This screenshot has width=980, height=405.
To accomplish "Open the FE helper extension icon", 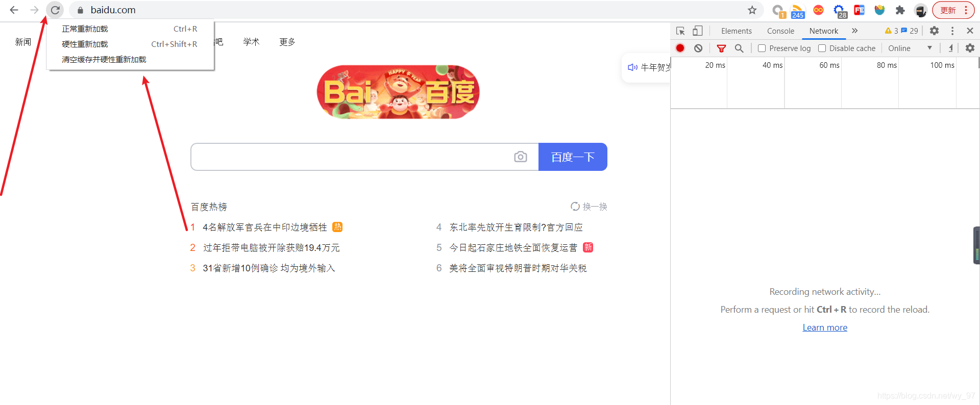I will pos(860,10).
